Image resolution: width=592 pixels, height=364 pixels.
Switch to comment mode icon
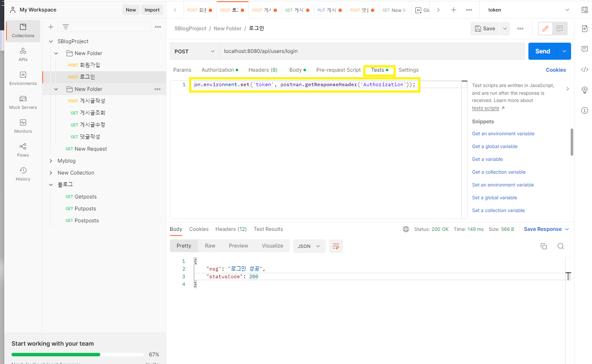tap(560, 29)
